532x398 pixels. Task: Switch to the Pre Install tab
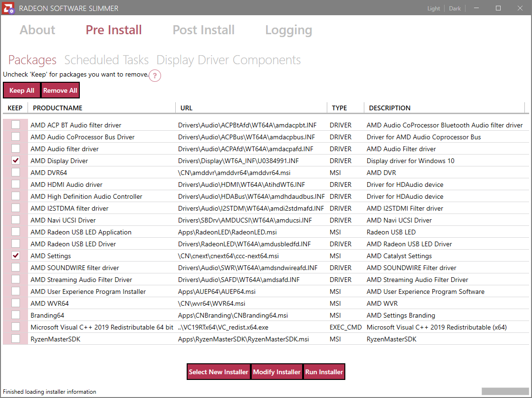[114, 30]
